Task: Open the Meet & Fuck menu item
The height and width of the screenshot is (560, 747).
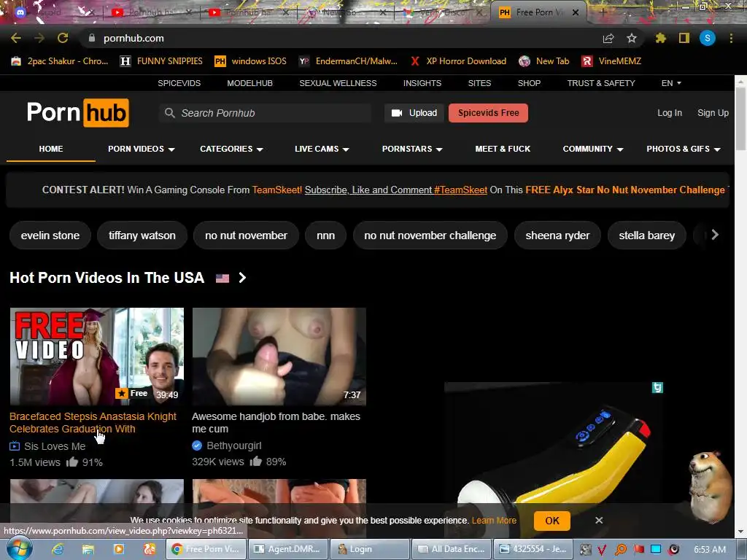Action: (x=503, y=149)
